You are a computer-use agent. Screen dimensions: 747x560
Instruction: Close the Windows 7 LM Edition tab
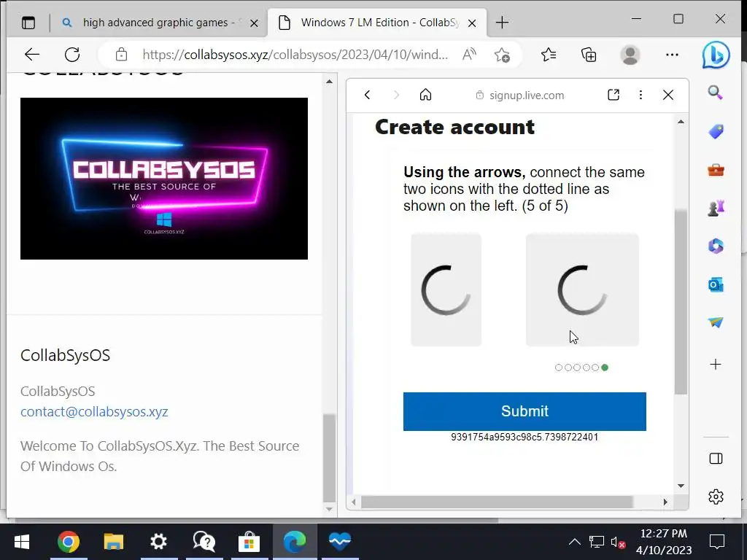pos(472,23)
